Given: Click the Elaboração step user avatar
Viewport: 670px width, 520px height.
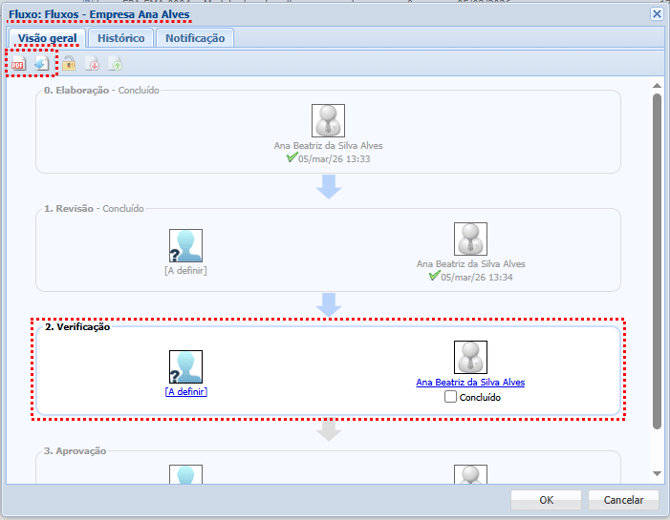Looking at the screenshot, I should 328,121.
